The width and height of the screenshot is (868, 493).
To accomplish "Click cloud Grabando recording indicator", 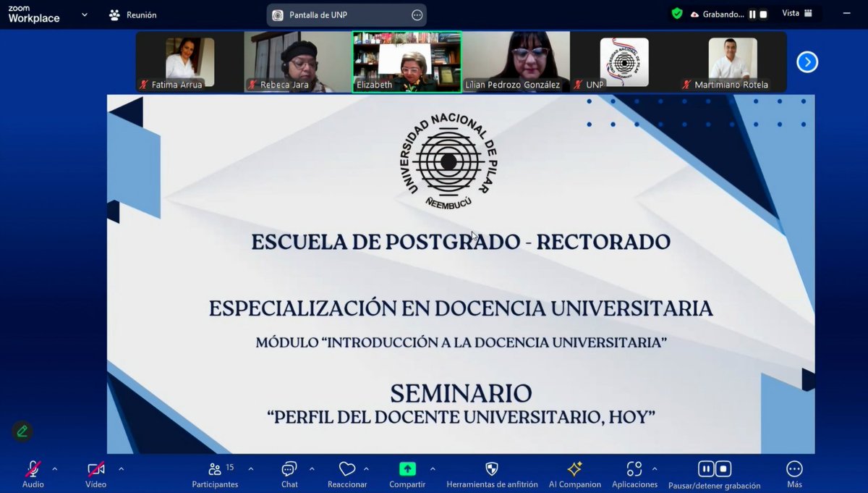I will pyautogui.click(x=717, y=14).
